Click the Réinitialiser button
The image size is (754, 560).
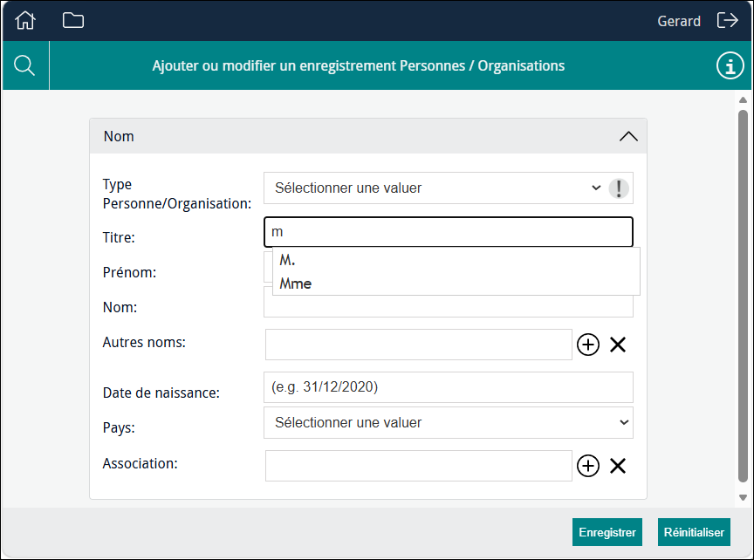694,532
